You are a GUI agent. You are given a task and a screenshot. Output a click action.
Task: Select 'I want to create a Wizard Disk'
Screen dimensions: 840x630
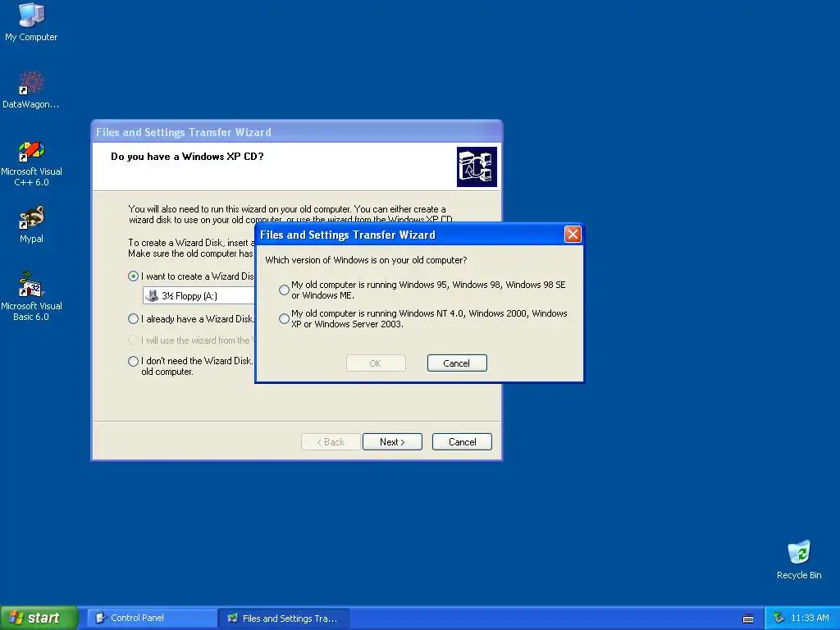click(x=134, y=276)
